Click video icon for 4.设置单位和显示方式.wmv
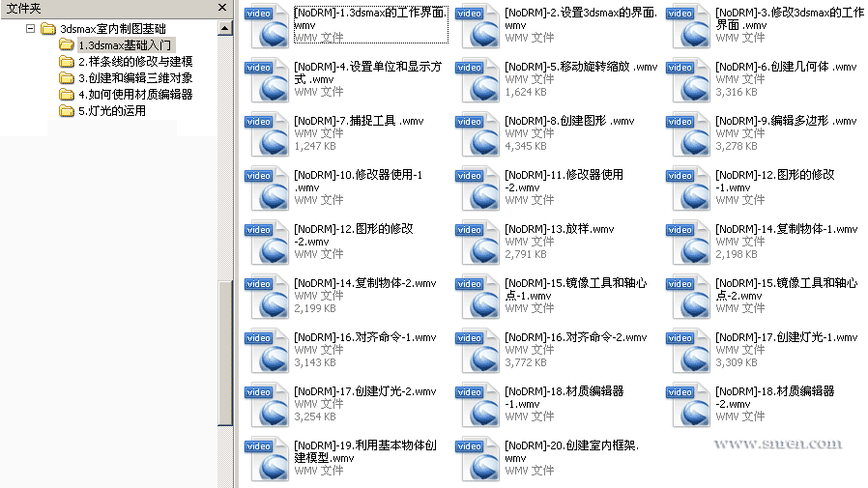 (267, 80)
